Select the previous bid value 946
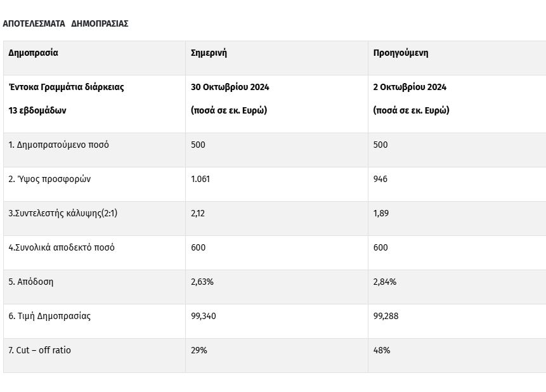The image size is (546, 392). (380, 179)
